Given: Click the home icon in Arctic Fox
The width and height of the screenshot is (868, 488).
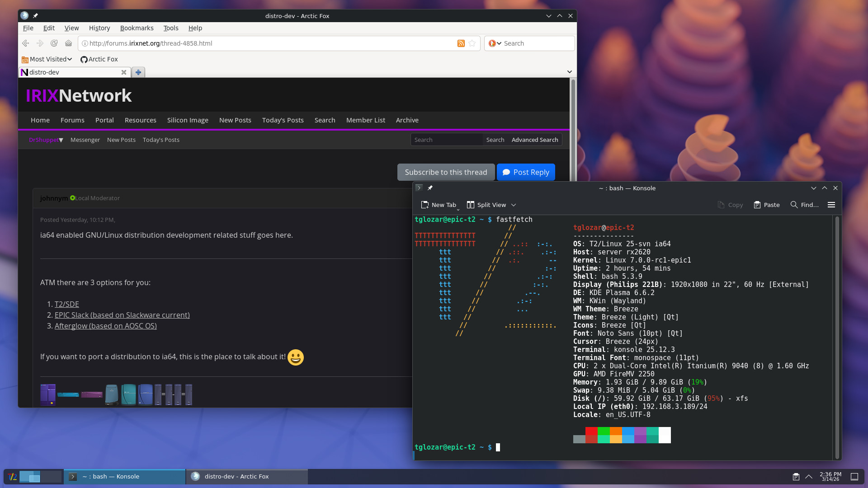Looking at the screenshot, I should [68, 43].
